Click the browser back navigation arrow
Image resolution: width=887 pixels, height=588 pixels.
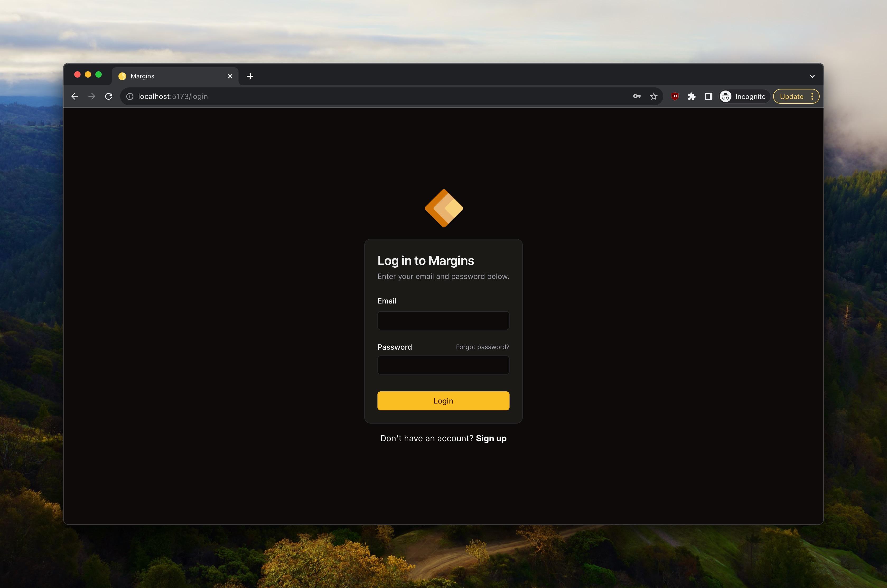[75, 97]
